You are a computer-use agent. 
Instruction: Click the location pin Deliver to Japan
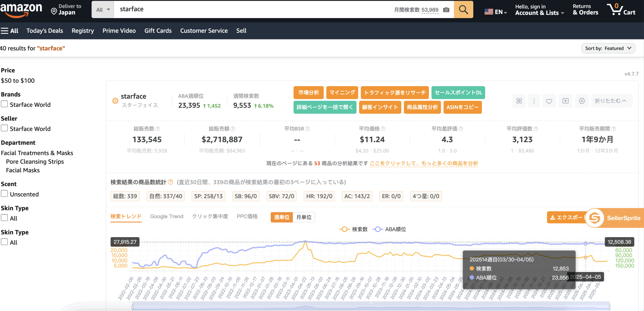(x=66, y=10)
